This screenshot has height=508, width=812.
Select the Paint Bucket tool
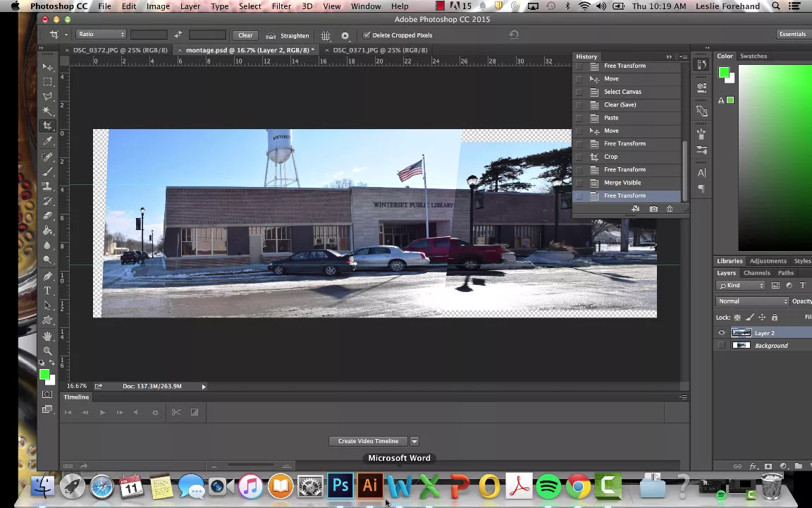[47, 230]
